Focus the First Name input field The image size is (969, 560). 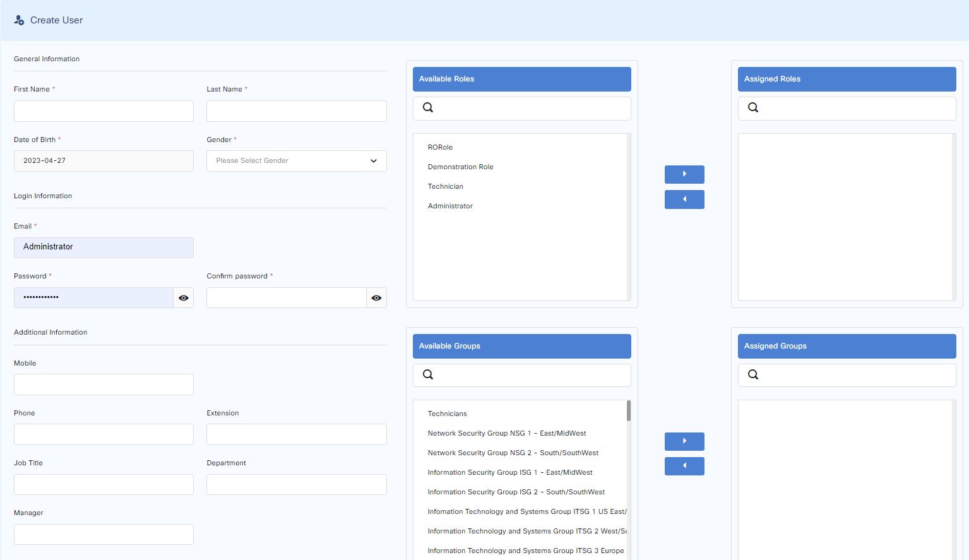tap(104, 111)
